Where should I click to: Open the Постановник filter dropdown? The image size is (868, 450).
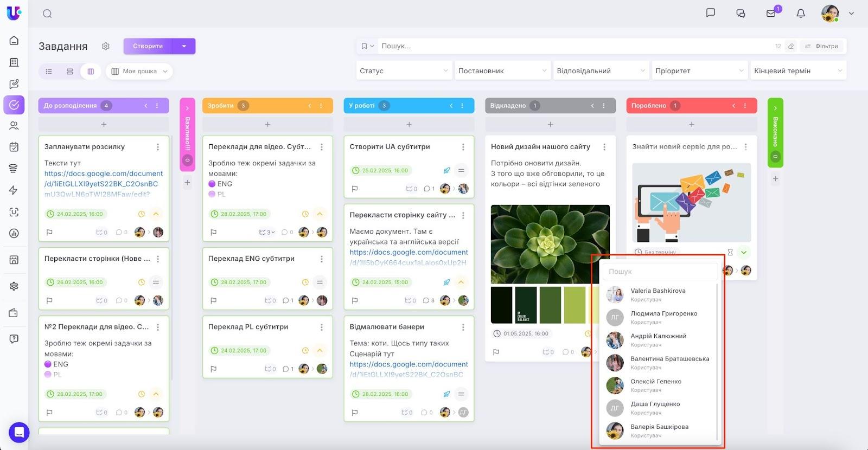point(502,70)
